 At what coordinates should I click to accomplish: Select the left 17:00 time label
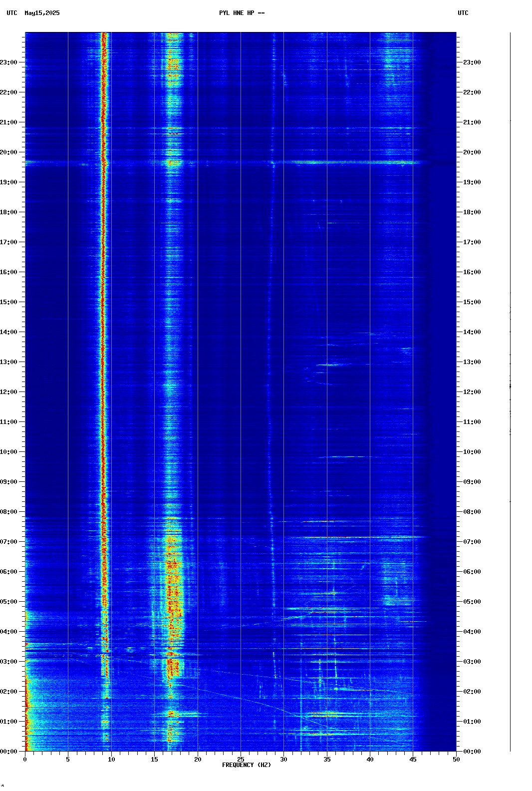(8, 242)
